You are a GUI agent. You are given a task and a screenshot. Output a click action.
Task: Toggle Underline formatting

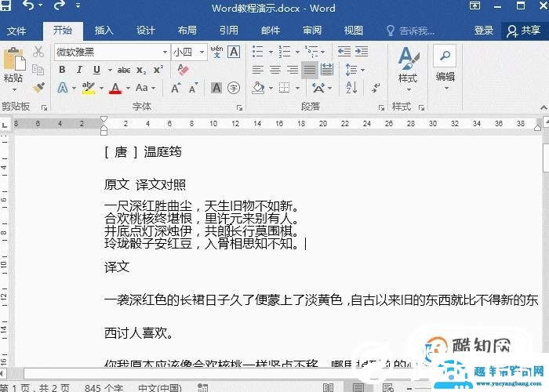[96, 70]
